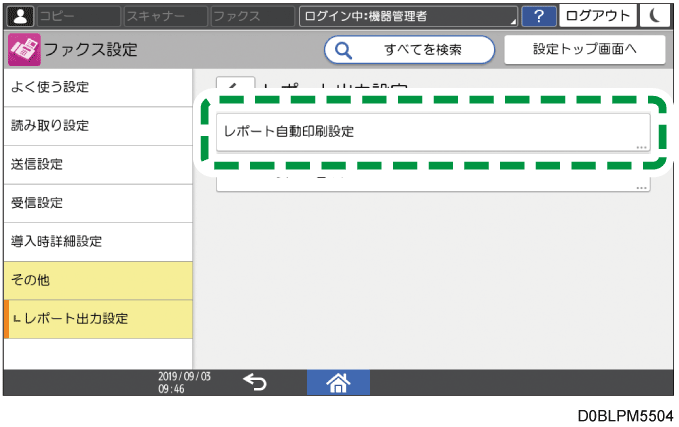Select よく使う設定 menu item
Screen dimensions: 679x427
[98, 87]
